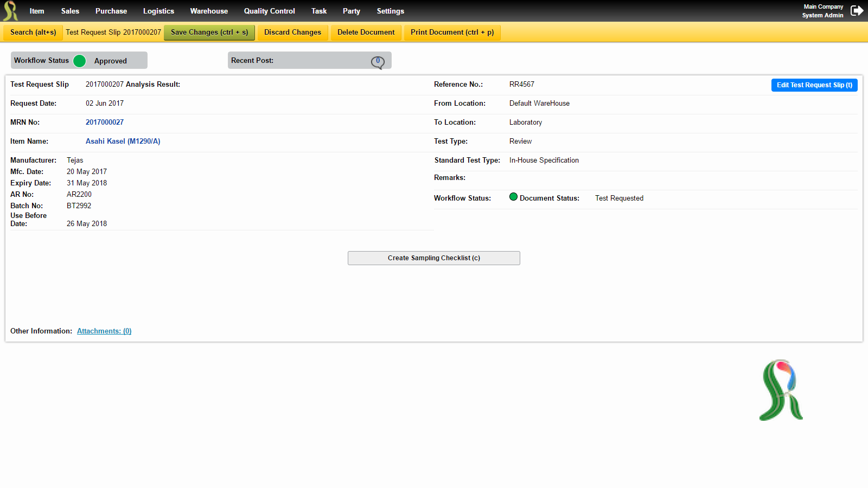Viewport: 868px width, 488px height.
Task: Click the Delete Document button
Action: [366, 33]
